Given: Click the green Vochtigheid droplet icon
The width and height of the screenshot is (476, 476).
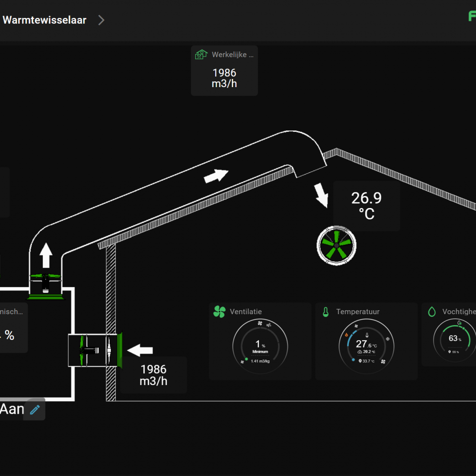Looking at the screenshot, I should tap(432, 312).
